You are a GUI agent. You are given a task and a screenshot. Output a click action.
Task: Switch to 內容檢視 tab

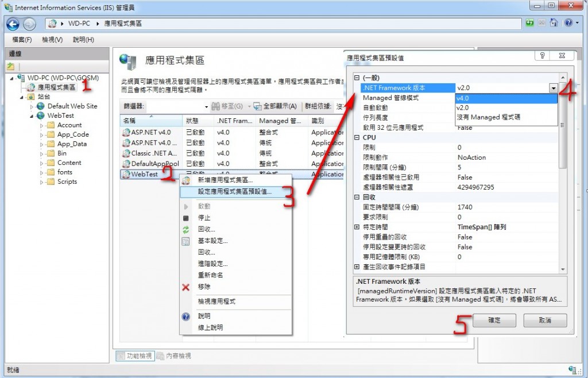(174, 356)
